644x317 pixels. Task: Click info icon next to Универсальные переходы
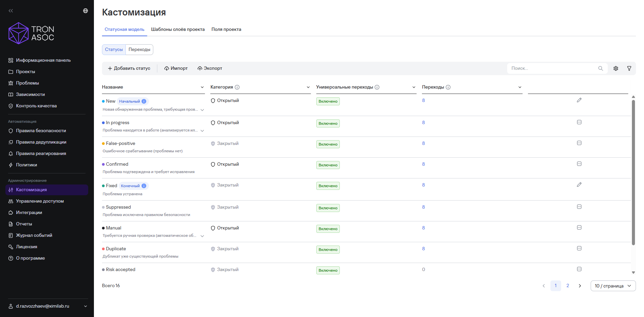point(377,87)
